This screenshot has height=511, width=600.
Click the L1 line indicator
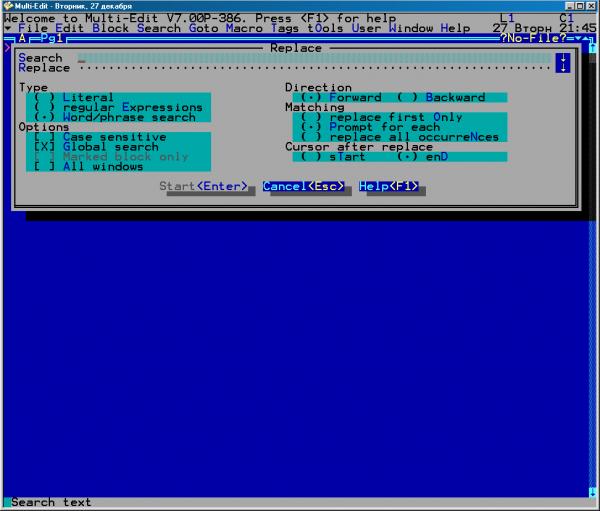pos(507,18)
